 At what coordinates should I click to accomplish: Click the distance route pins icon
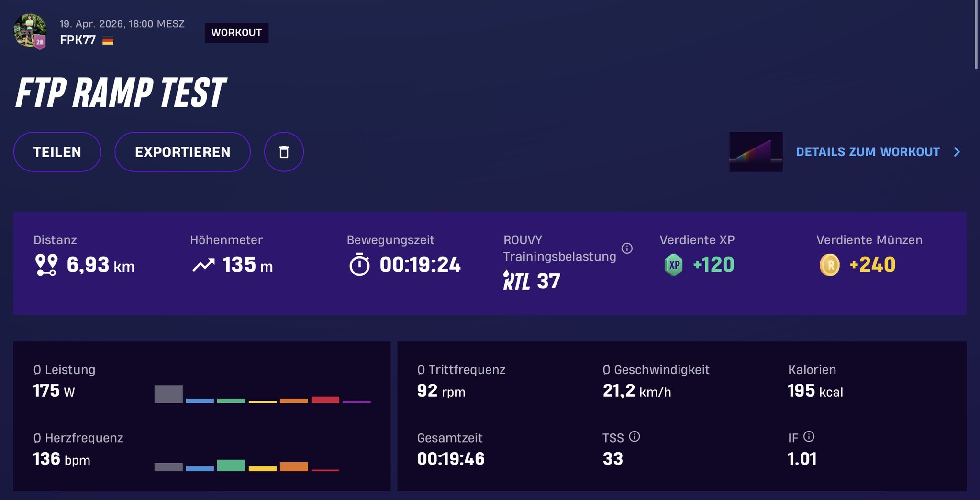[46, 265]
